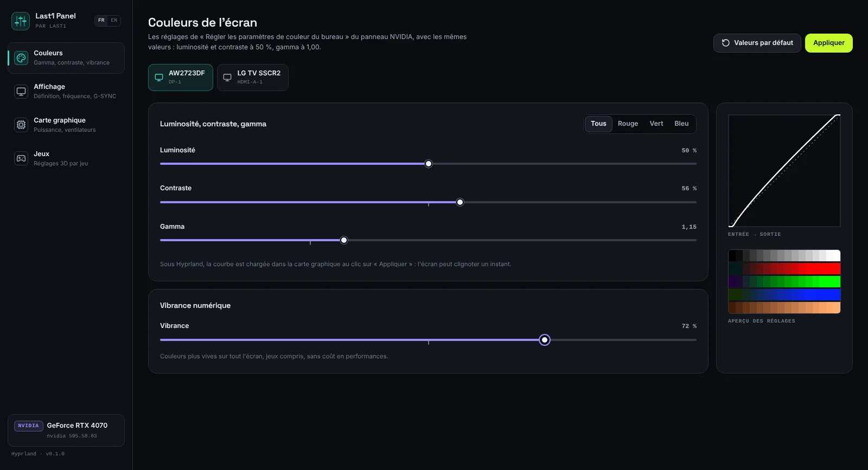The image size is (868, 470).
Task: Click the Luminosité slider handle
Action: click(429, 164)
